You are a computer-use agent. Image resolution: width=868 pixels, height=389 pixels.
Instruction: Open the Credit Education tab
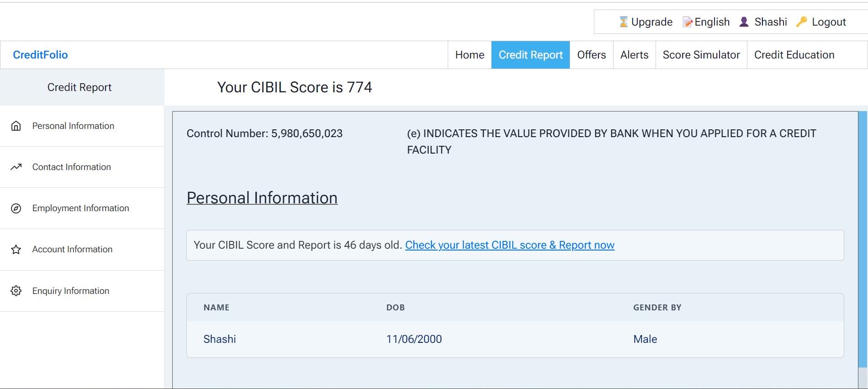coord(794,55)
